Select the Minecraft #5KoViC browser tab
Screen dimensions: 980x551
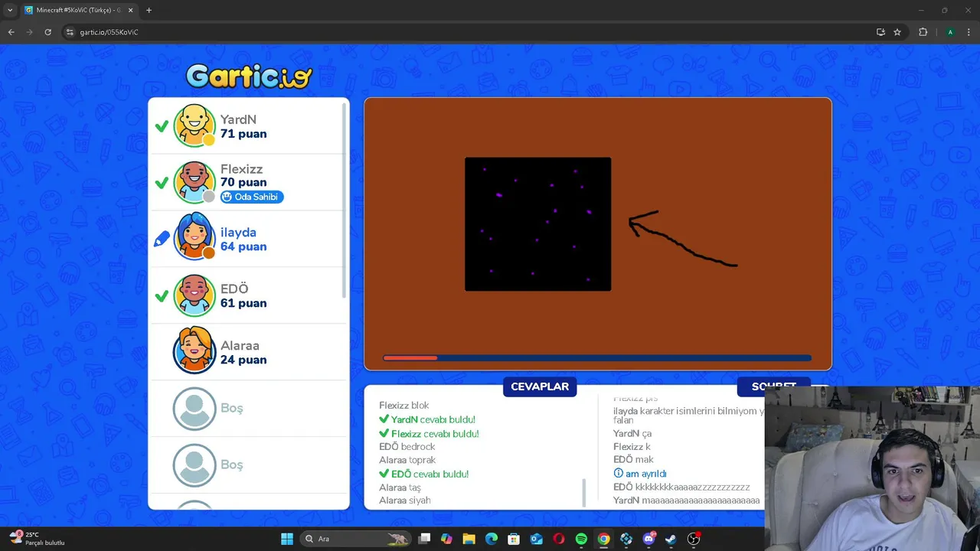tap(79, 10)
